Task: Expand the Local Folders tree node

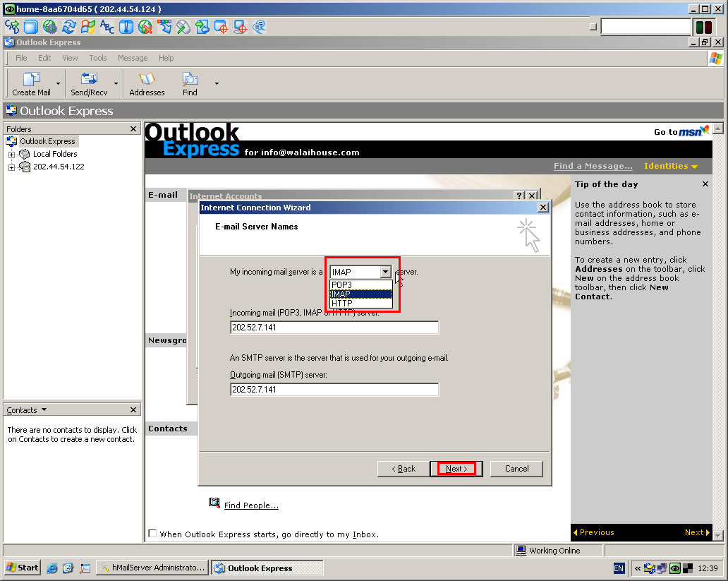Action: (x=11, y=155)
